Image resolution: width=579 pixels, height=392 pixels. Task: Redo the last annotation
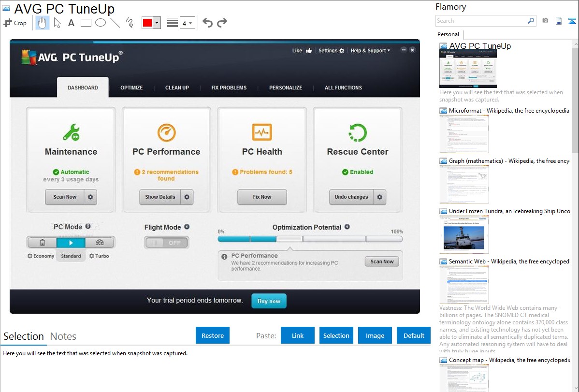222,23
